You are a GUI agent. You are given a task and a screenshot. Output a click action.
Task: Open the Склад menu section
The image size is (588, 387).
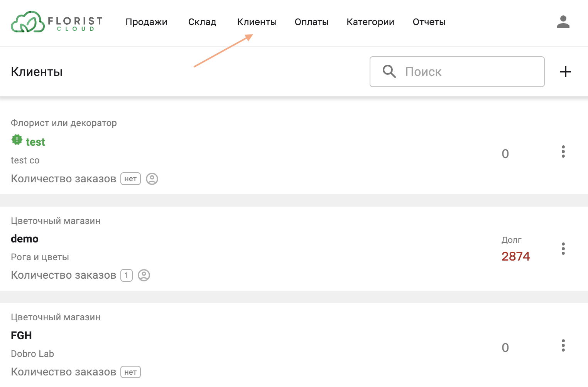[x=202, y=22]
